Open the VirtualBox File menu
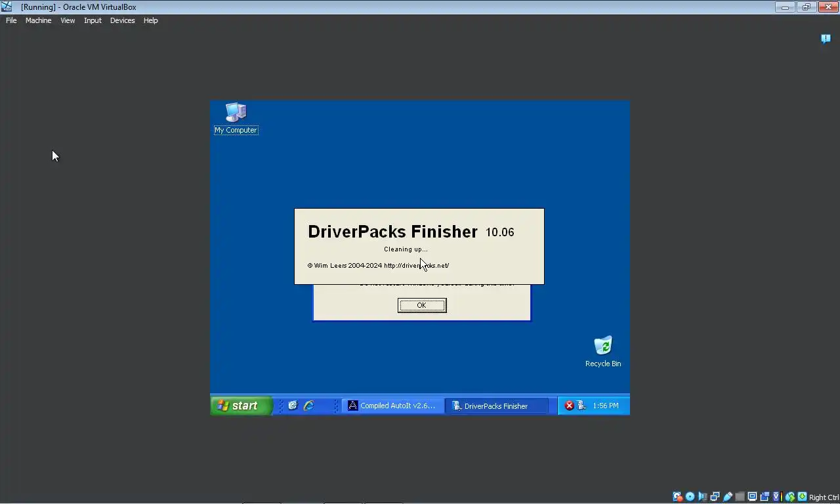 [11, 20]
